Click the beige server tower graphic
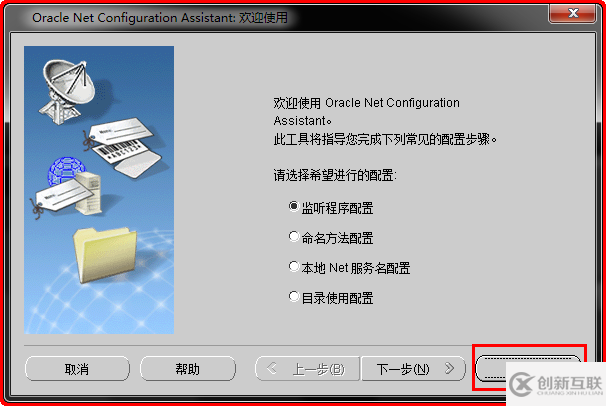 click(x=89, y=193)
